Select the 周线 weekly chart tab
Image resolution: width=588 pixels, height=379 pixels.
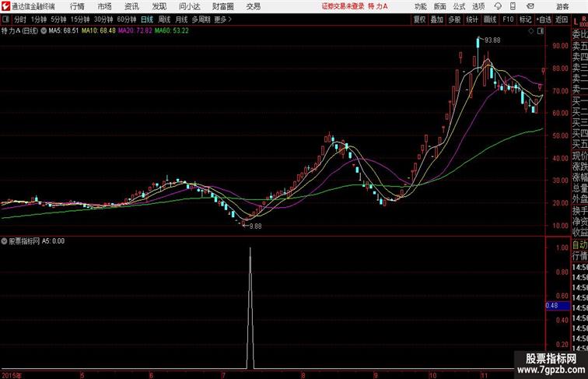click(164, 19)
